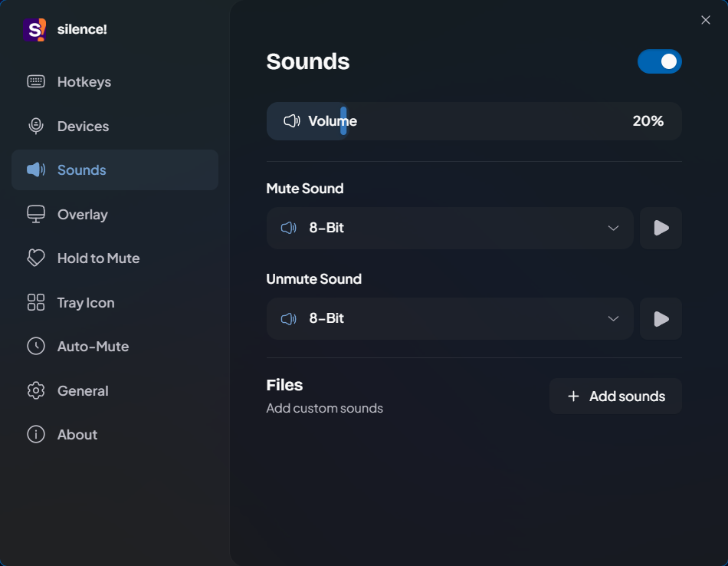This screenshot has height=566, width=728.
Task: Click the Files section heading
Action: tap(284, 385)
